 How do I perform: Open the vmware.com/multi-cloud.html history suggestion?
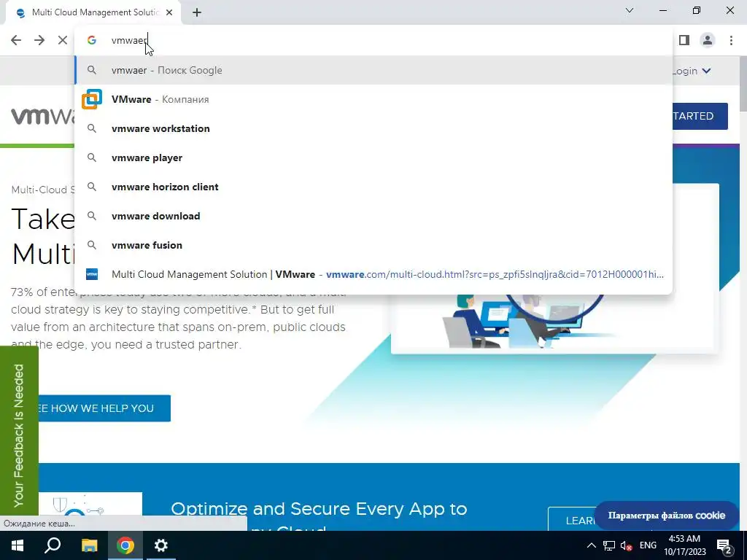click(373, 274)
